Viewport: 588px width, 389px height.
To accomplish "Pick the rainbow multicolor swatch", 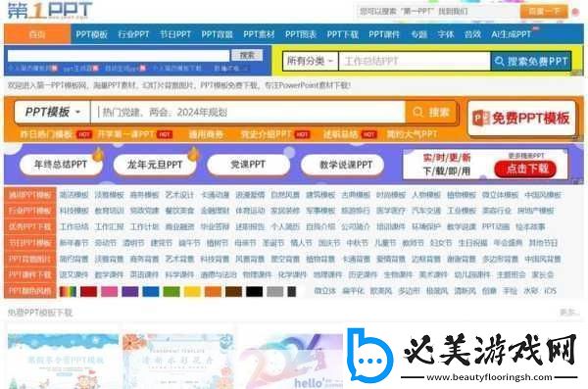I will click(68, 291).
